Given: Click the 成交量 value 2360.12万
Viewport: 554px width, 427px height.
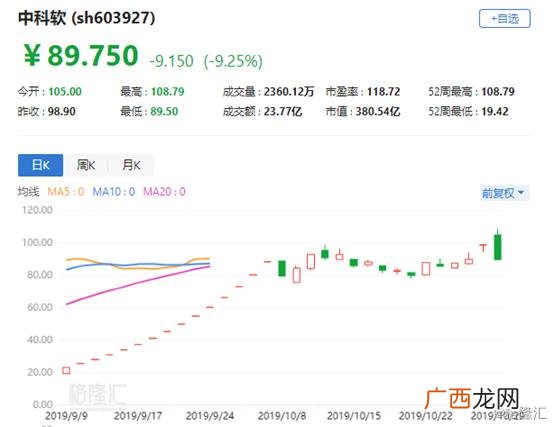Looking at the screenshot, I should [x=289, y=92].
